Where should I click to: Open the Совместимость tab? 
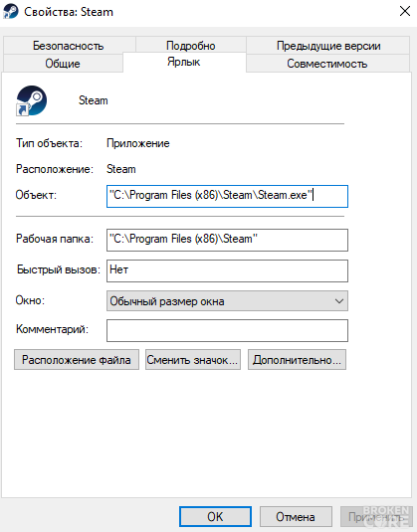tap(327, 64)
